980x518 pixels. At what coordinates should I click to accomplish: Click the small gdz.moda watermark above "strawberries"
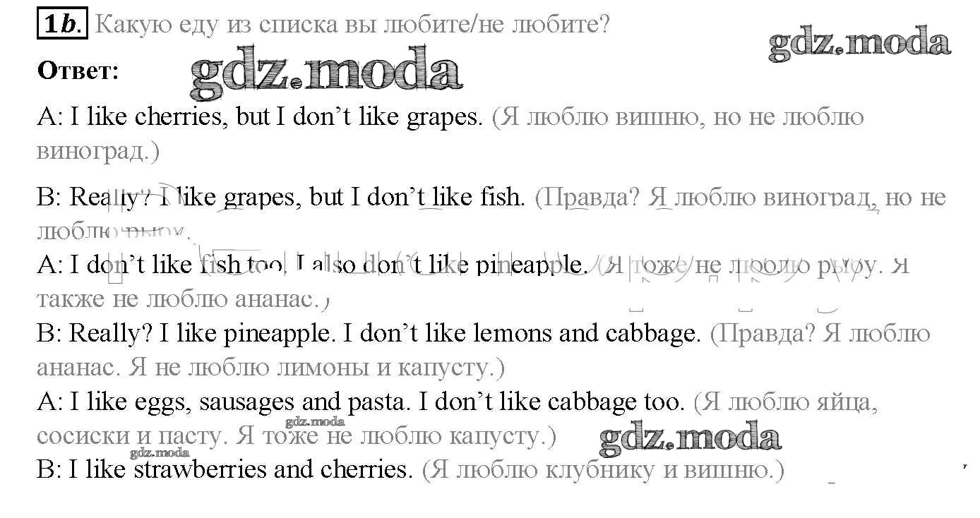pyautogui.click(x=160, y=453)
